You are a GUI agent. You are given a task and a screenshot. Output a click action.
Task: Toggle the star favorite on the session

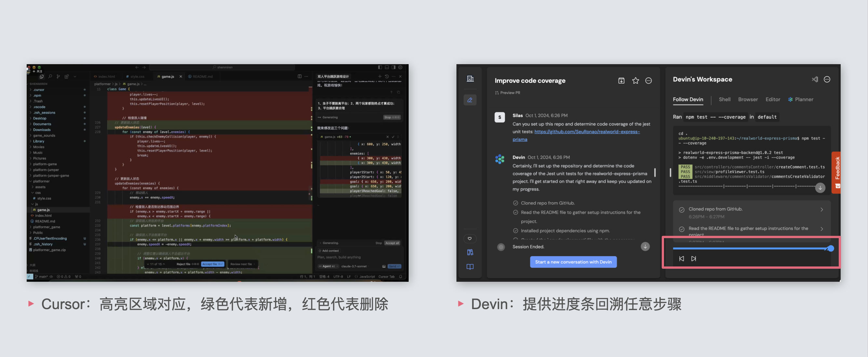(635, 81)
